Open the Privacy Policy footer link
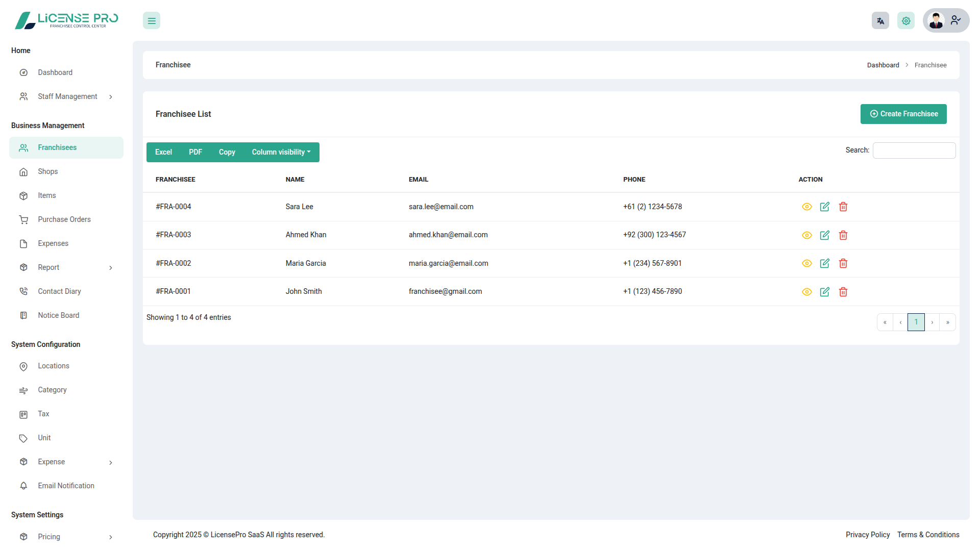Screen dimensions: 980x551 (x=867, y=535)
